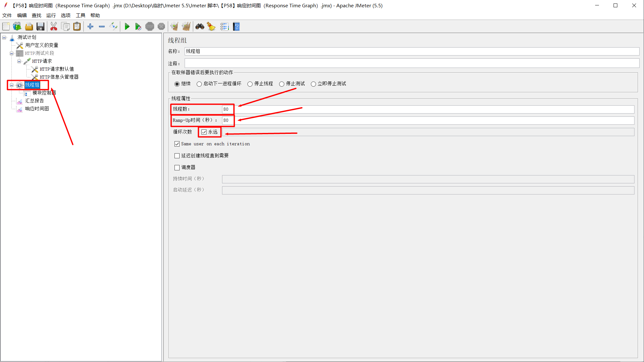Select the 继续 radio button

pos(177,84)
